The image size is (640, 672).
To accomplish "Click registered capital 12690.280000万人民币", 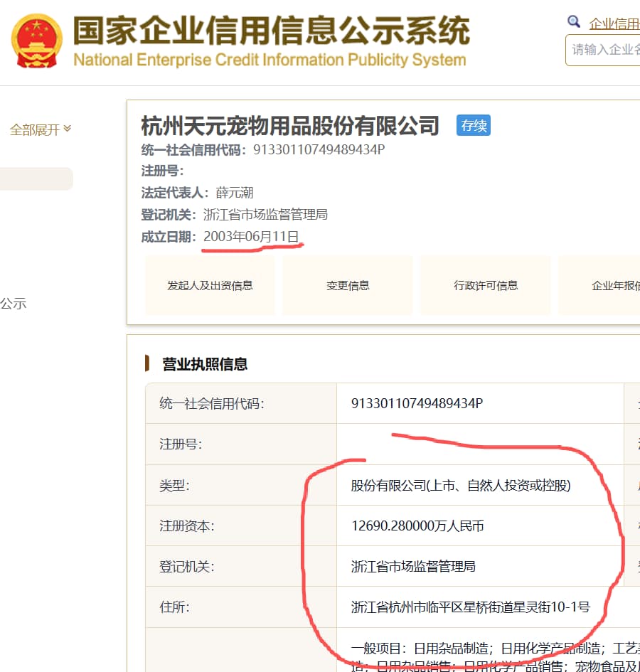I will click(x=417, y=526).
